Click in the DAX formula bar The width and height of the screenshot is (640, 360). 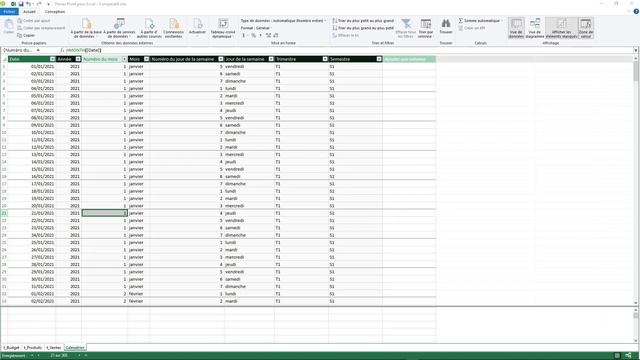pyautogui.click(x=349, y=50)
